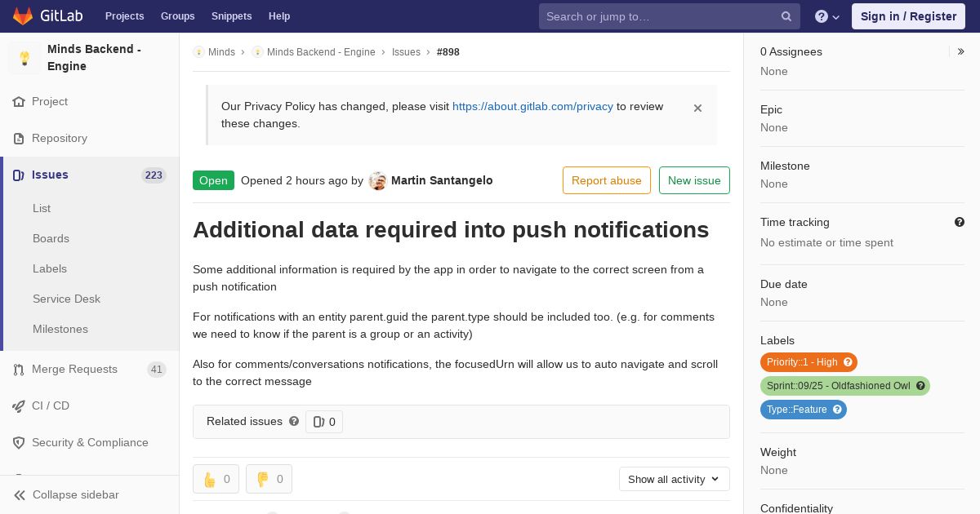Click the Related issues help icon

tap(294, 421)
